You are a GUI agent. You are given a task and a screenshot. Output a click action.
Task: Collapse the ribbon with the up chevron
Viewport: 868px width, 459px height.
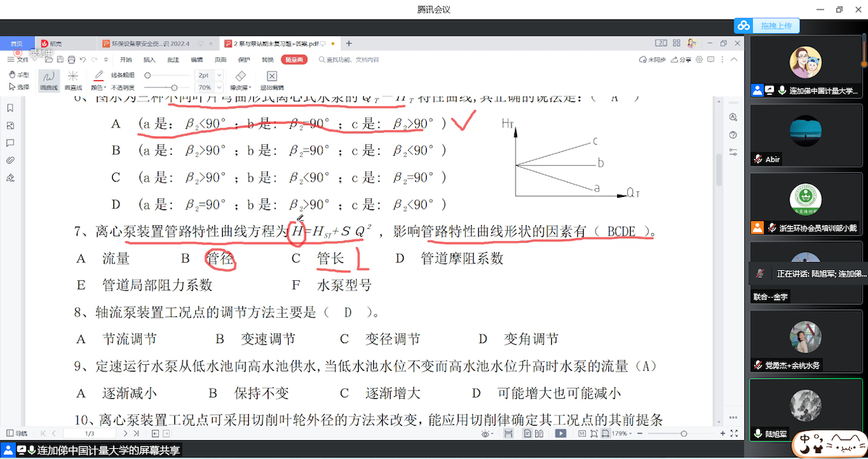pos(733,59)
